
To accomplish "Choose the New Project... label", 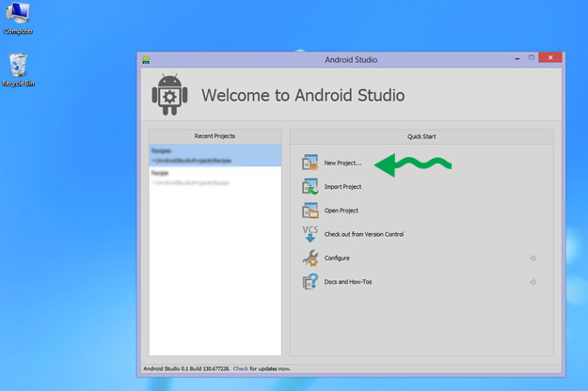I will pyautogui.click(x=342, y=163).
